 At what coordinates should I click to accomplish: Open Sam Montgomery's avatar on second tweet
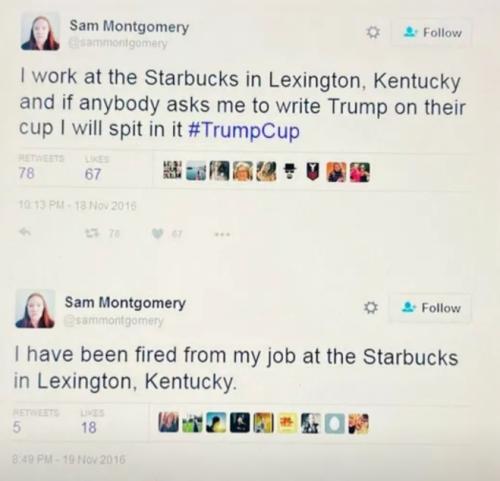[35, 309]
